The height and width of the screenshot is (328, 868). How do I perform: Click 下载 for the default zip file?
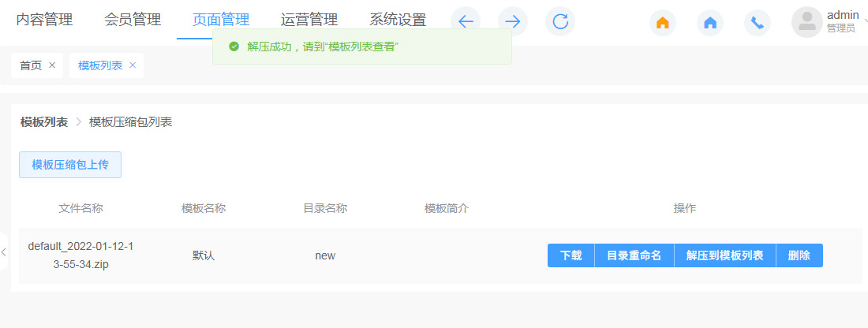click(571, 255)
